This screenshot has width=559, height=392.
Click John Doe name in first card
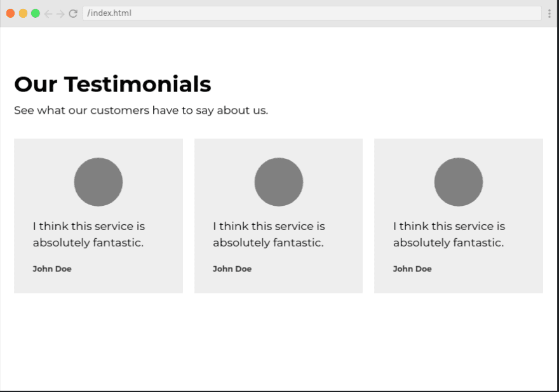click(52, 269)
